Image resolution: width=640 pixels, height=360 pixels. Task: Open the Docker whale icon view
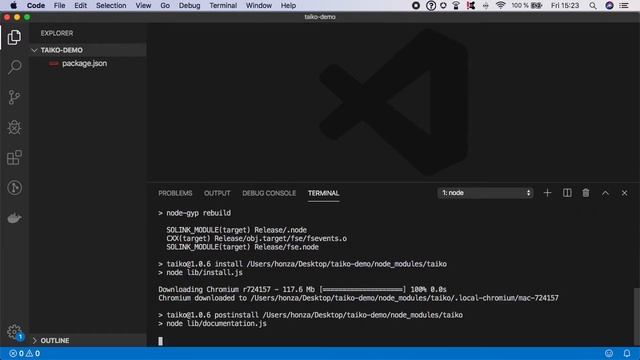14,218
